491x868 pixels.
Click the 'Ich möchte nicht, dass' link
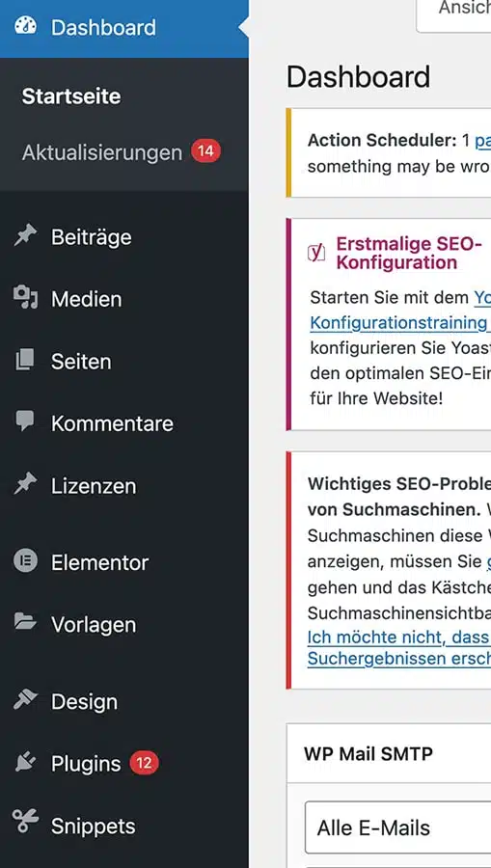pyautogui.click(x=398, y=637)
